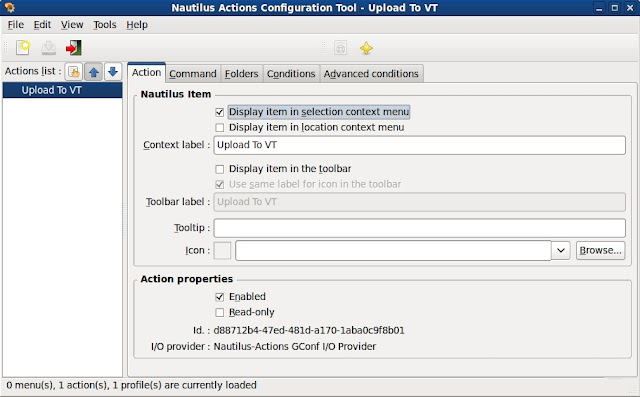Toggle Use same label for icon in toolbar

[x=220, y=184]
